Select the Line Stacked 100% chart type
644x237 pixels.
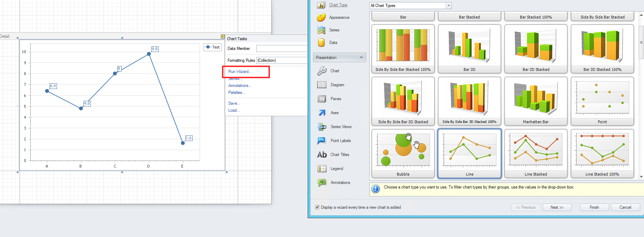click(602, 154)
